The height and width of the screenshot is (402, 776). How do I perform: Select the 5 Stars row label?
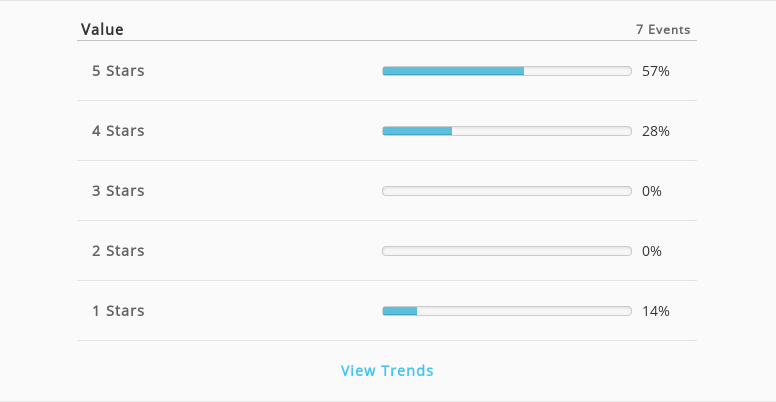(118, 71)
